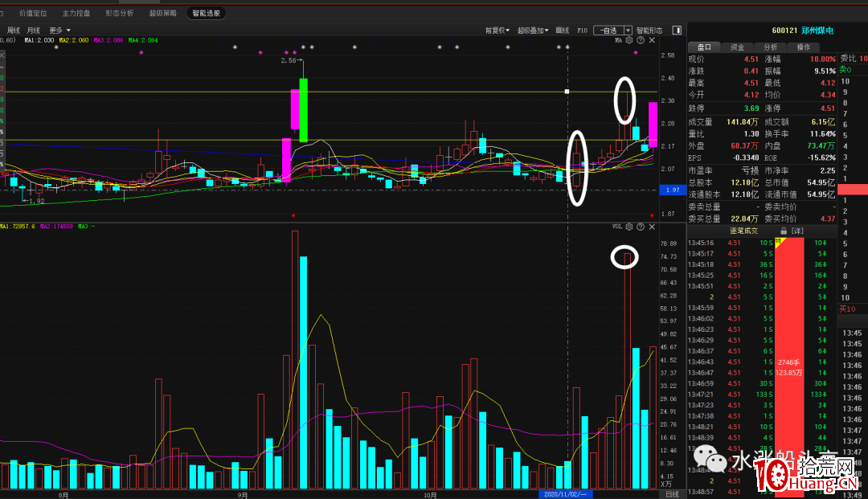868x499 pixels.
Task: Expand the 更多 period dropdown
Action: [x=60, y=31]
